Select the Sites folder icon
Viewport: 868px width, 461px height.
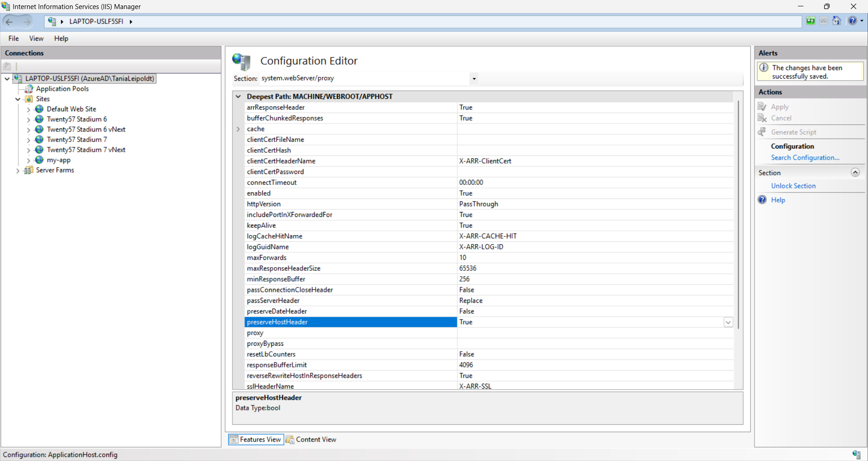point(29,99)
